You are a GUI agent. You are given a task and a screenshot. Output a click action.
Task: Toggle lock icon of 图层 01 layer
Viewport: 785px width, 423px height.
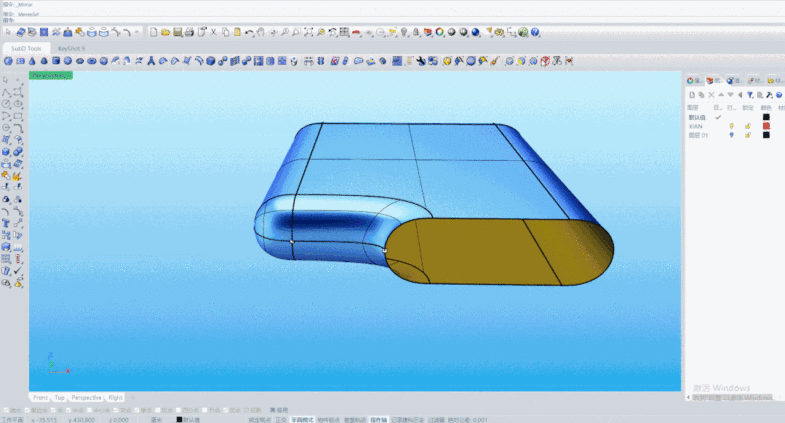point(747,135)
